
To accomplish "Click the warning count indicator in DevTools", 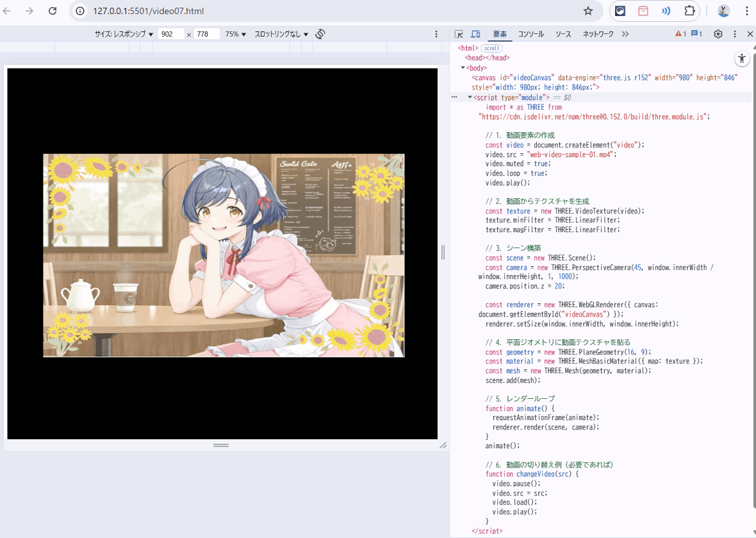I will (680, 34).
